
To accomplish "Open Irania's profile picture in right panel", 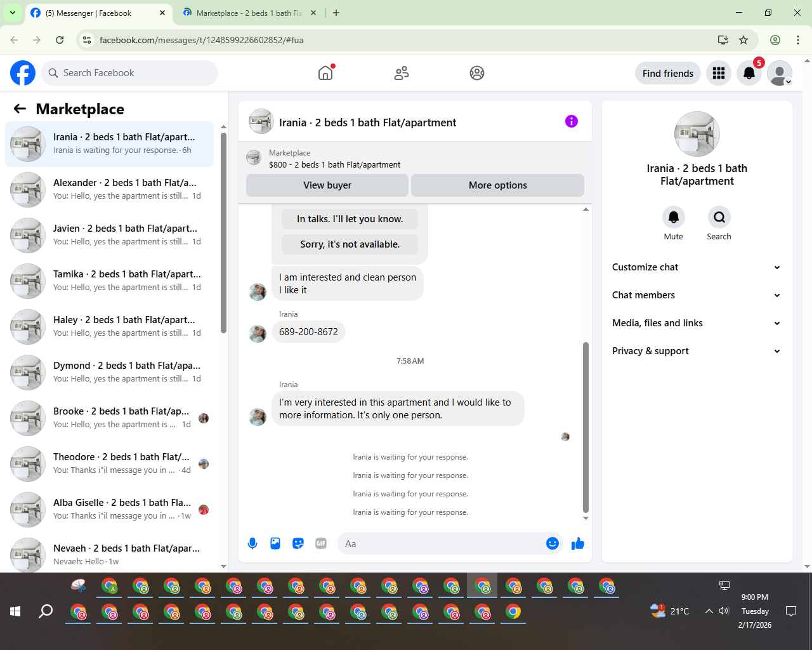I will [697, 134].
